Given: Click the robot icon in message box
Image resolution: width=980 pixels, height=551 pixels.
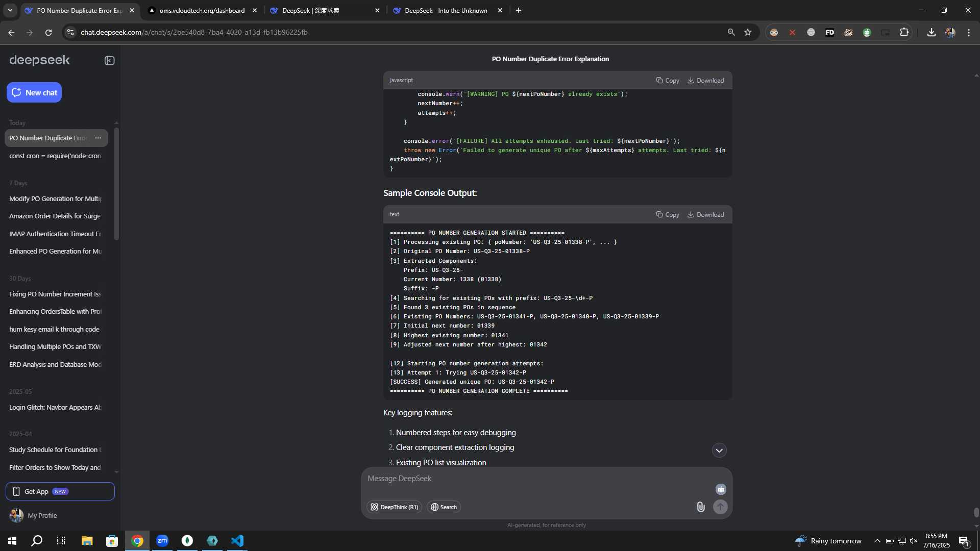Looking at the screenshot, I should pos(721,489).
